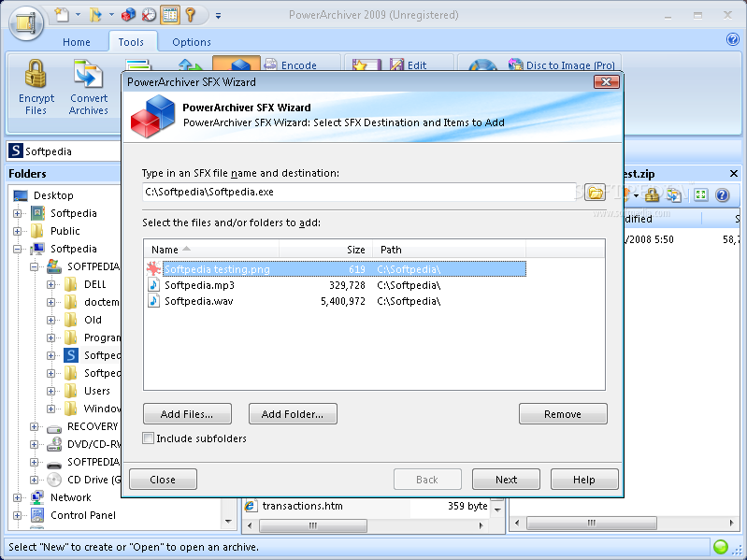
Task: Switch to the Tools ribbon tab
Action: (131, 42)
